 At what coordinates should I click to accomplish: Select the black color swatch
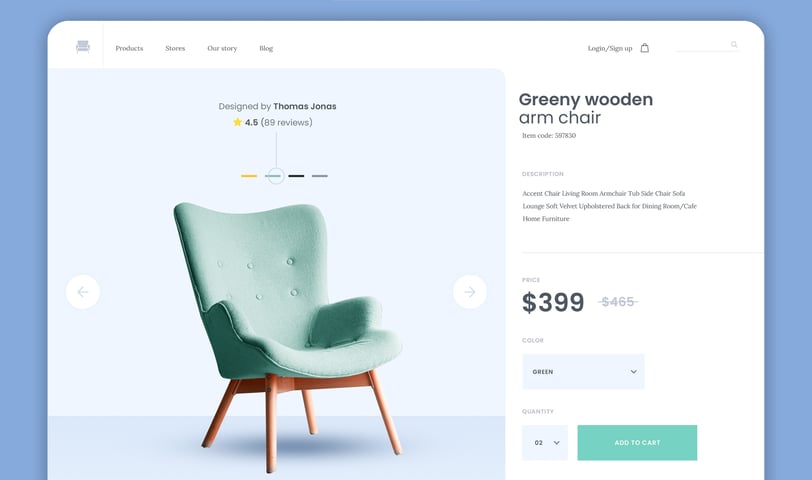coord(296,176)
